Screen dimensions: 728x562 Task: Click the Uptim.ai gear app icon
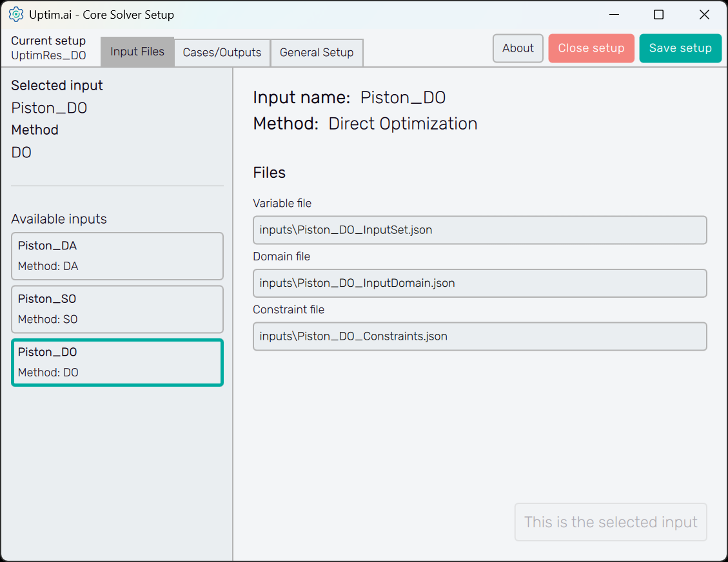point(16,14)
